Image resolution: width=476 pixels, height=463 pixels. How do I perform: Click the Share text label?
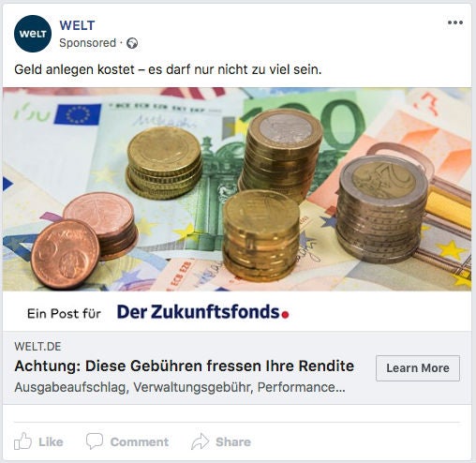pos(233,442)
